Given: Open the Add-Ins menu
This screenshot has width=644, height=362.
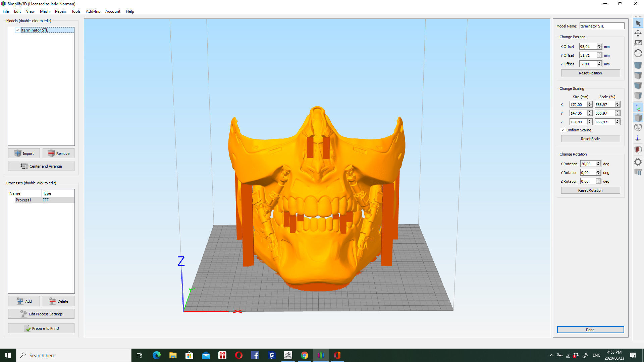Looking at the screenshot, I should [x=93, y=11].
